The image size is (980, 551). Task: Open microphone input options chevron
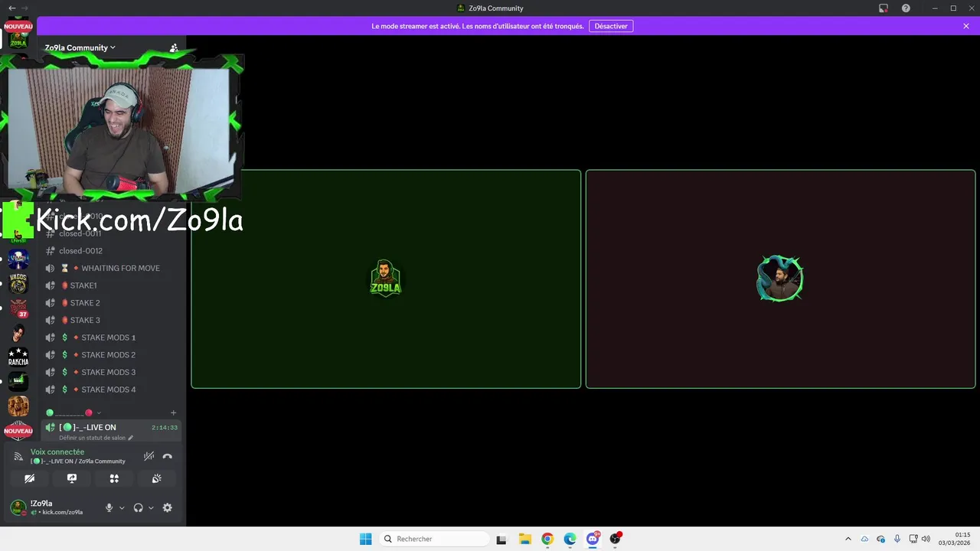pos(122,508)
